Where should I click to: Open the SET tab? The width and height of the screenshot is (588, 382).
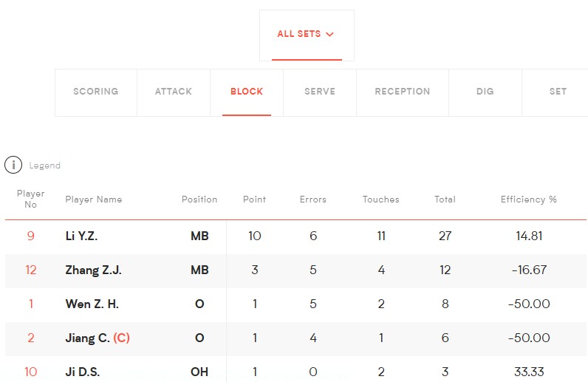(x=558, y=92)
